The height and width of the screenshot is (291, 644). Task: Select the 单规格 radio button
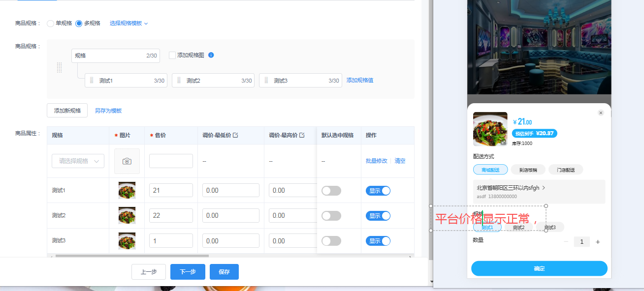(x=50, y=23)
